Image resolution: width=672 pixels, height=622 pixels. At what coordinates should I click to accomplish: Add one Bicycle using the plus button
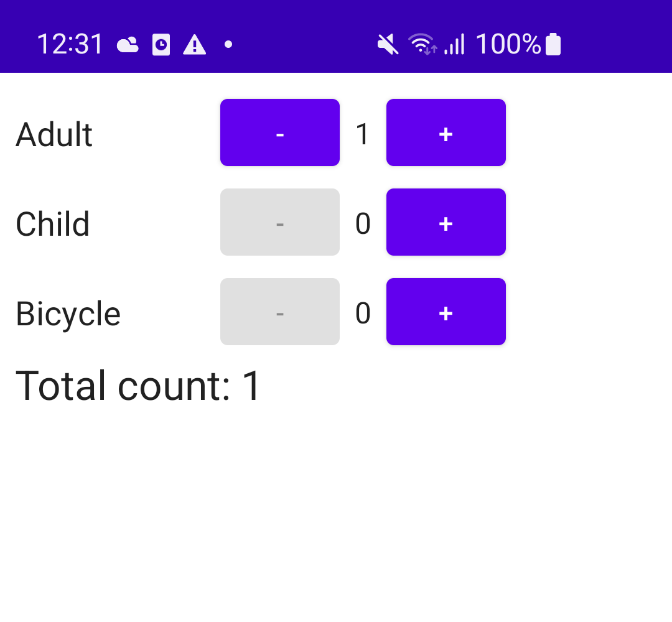pos(446,312)
